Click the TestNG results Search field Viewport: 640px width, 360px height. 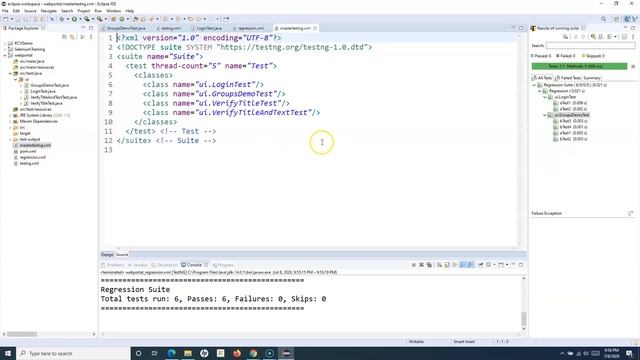click(x=590, y=46)
